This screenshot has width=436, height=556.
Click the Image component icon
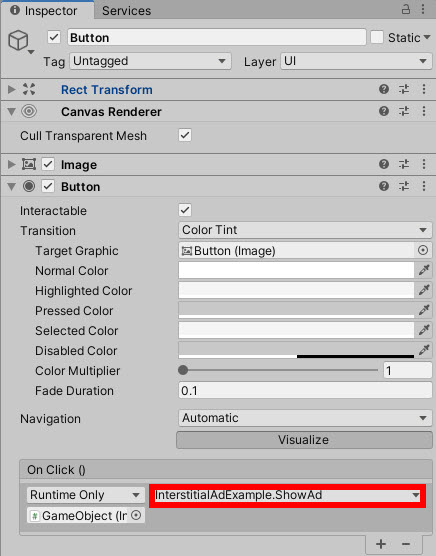pyautogui.click(x=29, y=164)
